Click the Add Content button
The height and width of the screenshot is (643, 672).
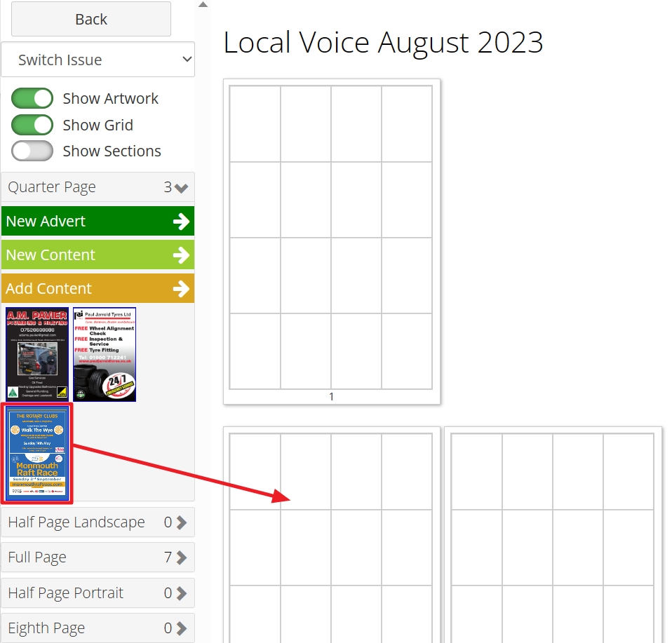point(98,288)
